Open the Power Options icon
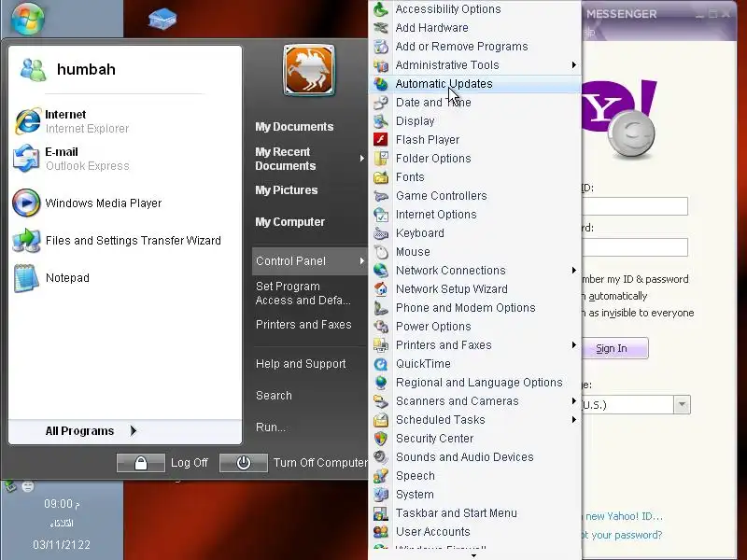Viewport: 747px width, 560px height. (x=381, y=326)
